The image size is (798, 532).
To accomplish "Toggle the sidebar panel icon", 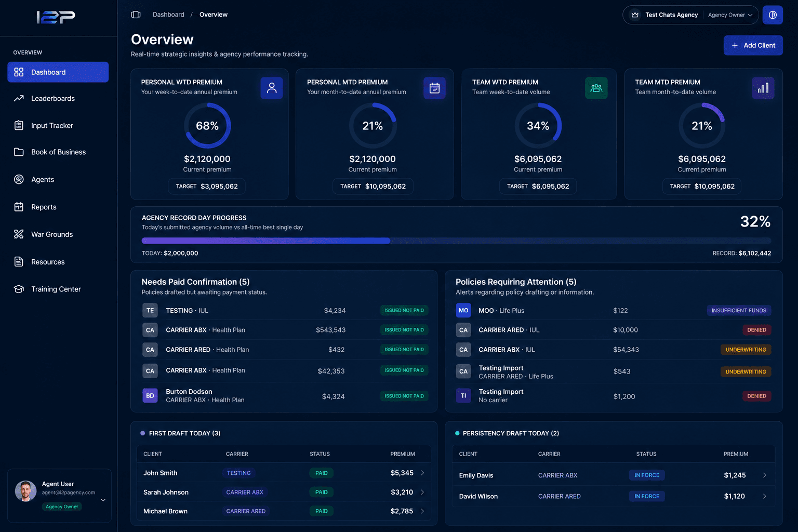I will (x=136, y=15).
